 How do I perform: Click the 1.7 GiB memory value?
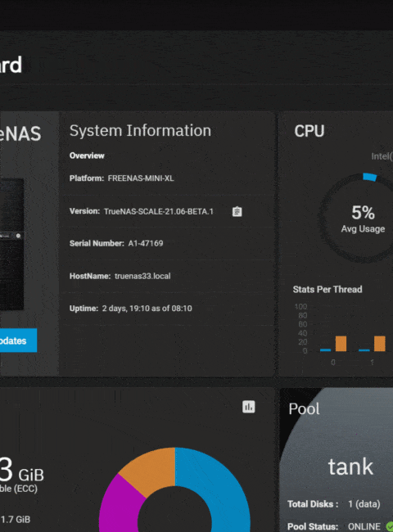click(x=16, y=520)
